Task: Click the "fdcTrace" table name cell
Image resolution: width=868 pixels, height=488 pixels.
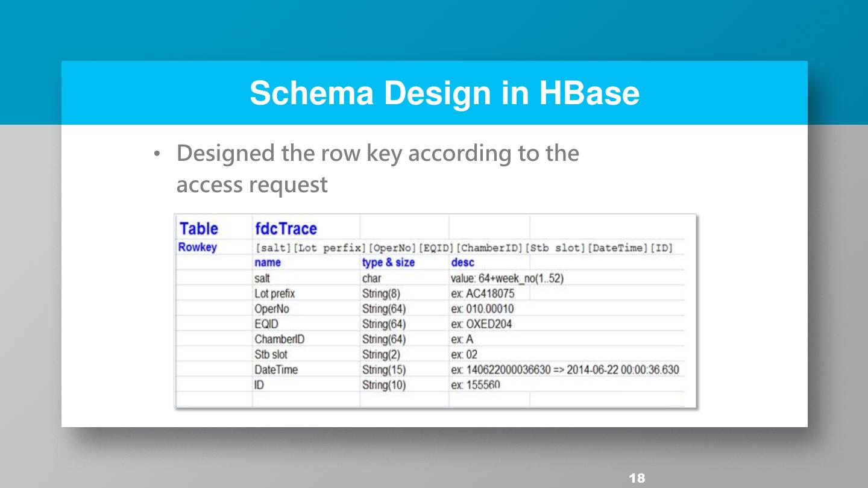Action: 286,229
